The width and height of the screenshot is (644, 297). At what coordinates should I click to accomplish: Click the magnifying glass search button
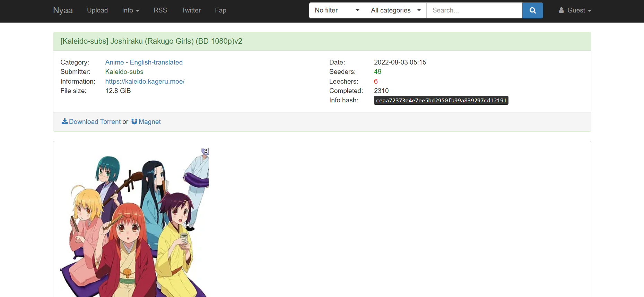[x=532, y=10]
